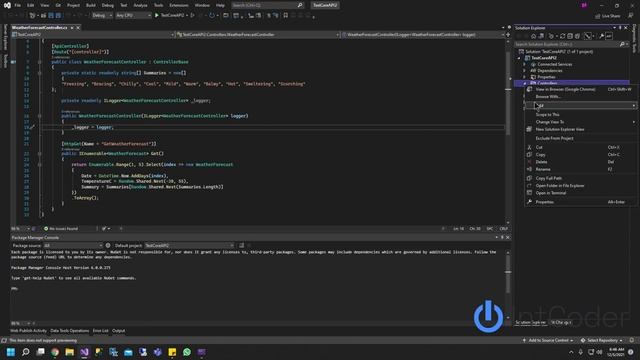640x360 pixels.
Task: Choose Rename from context menu
Action: point(581,169)
